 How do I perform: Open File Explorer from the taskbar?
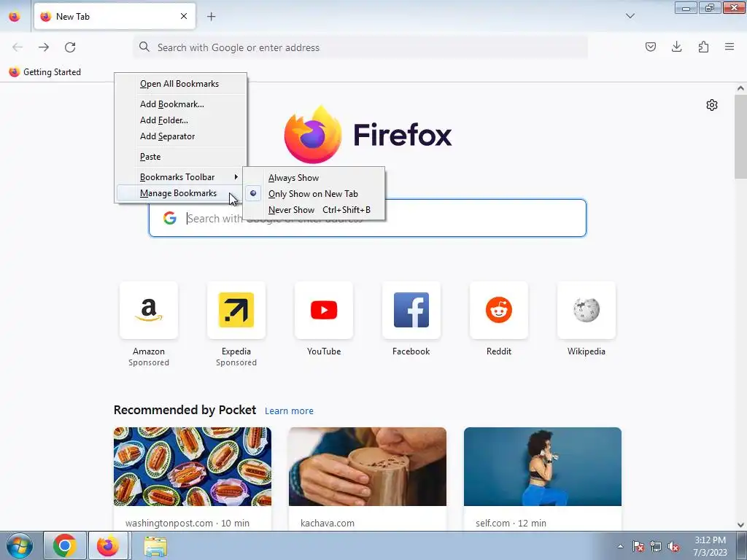tap(155, 546)
